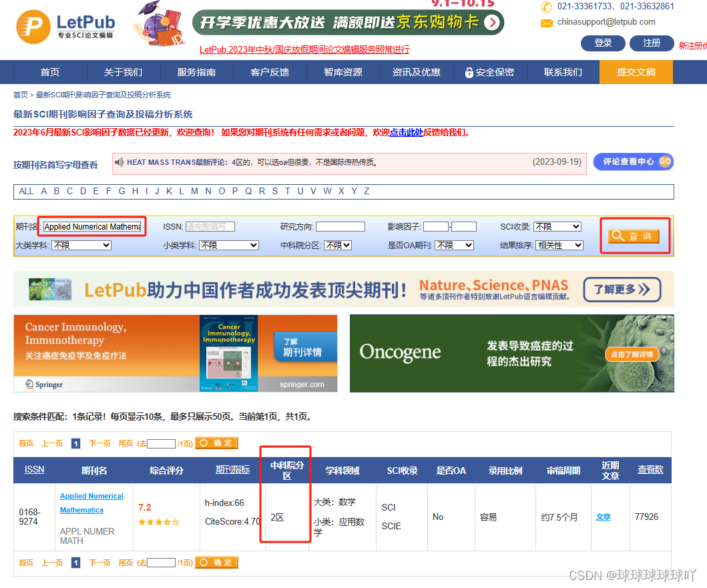Click the 期刊指标 column header
Image resolution: width=707 pixels, height=588 pixels.
232,469
